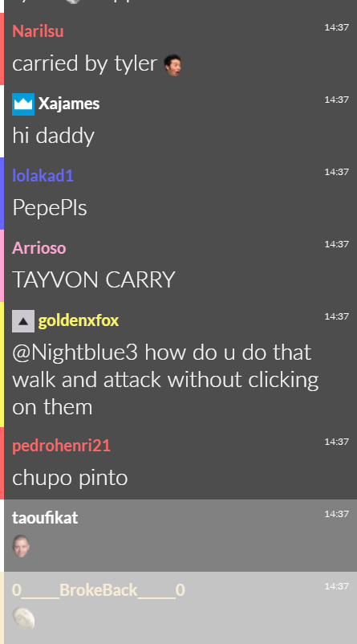
Task: Click the "TAYVON CARRY" message text
Action: pyautogui.click(x=94, y=280)
